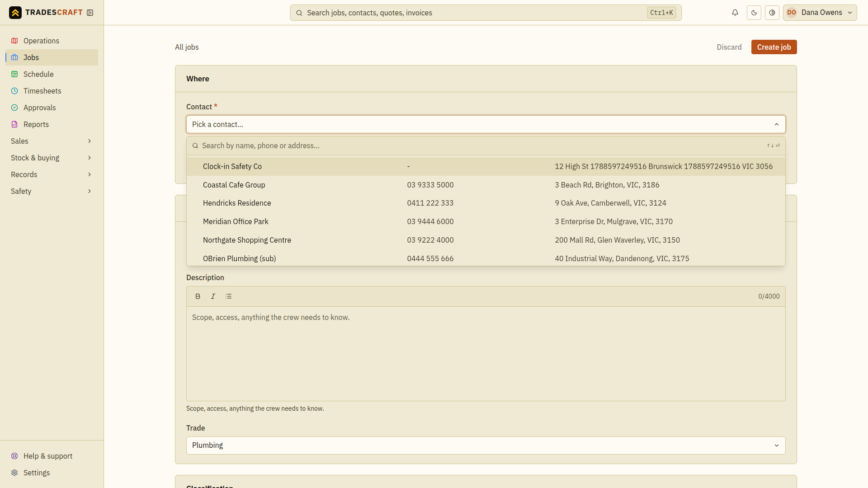Expand the Records menu group
Image resolution: width=868 pixels, height=488 pixels.
(52, 174)
